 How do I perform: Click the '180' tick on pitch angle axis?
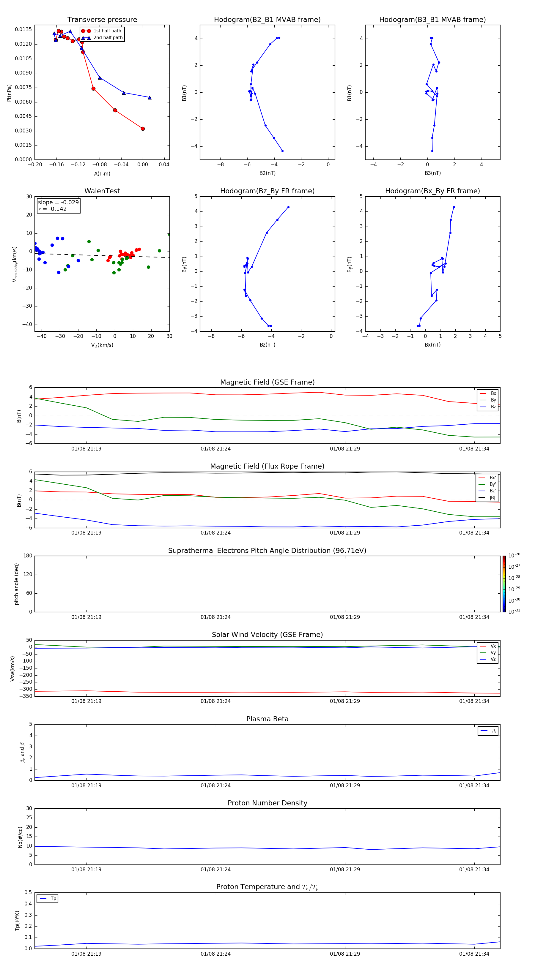click(28, 556)
